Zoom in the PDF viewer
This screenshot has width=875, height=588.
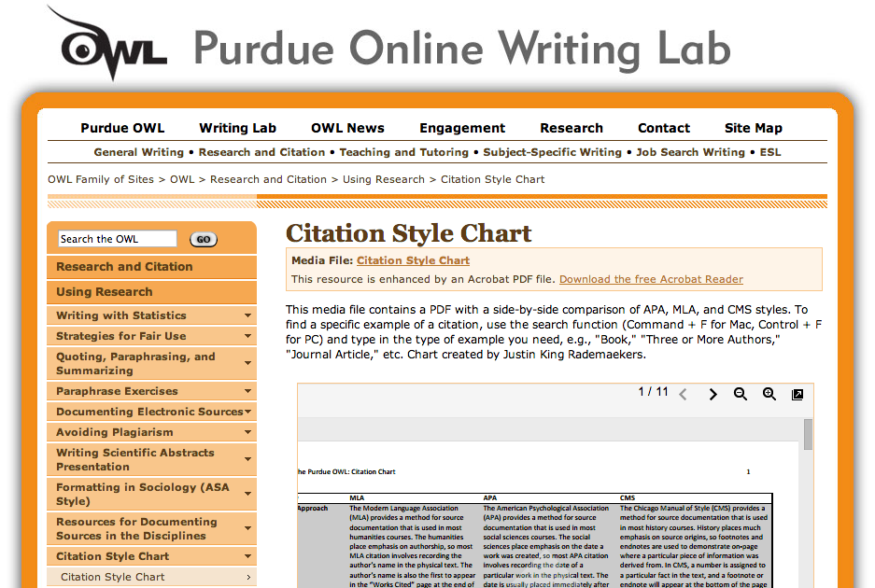tap(769, 394)
